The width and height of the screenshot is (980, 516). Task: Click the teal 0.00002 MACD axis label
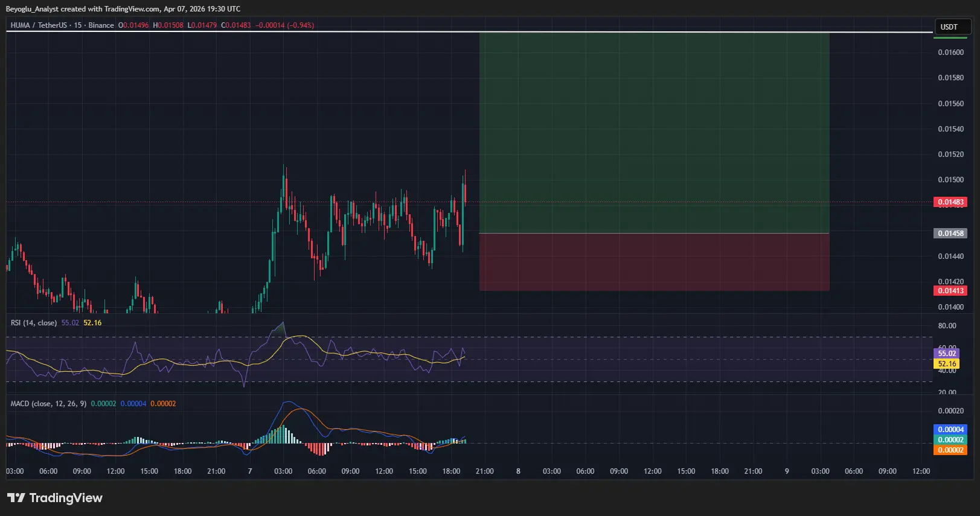[950, 440]
